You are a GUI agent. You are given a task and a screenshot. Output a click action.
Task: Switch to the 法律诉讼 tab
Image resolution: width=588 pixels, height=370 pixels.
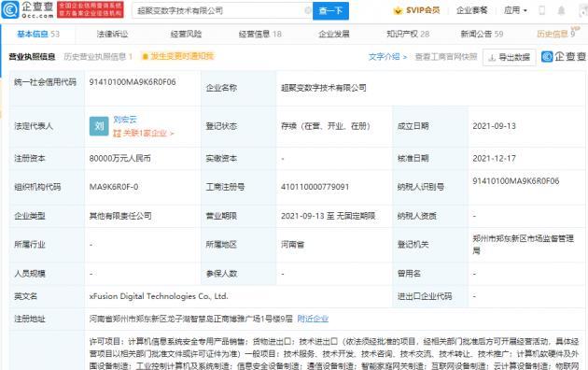[x=112, y=35]
